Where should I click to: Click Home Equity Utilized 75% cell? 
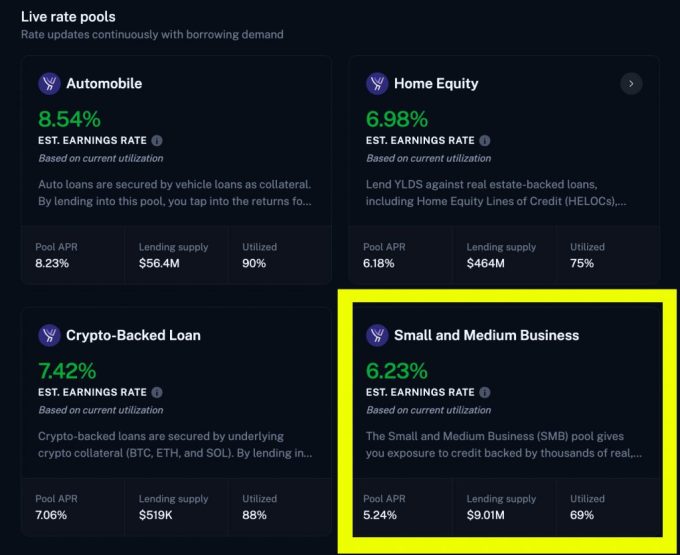607,255
